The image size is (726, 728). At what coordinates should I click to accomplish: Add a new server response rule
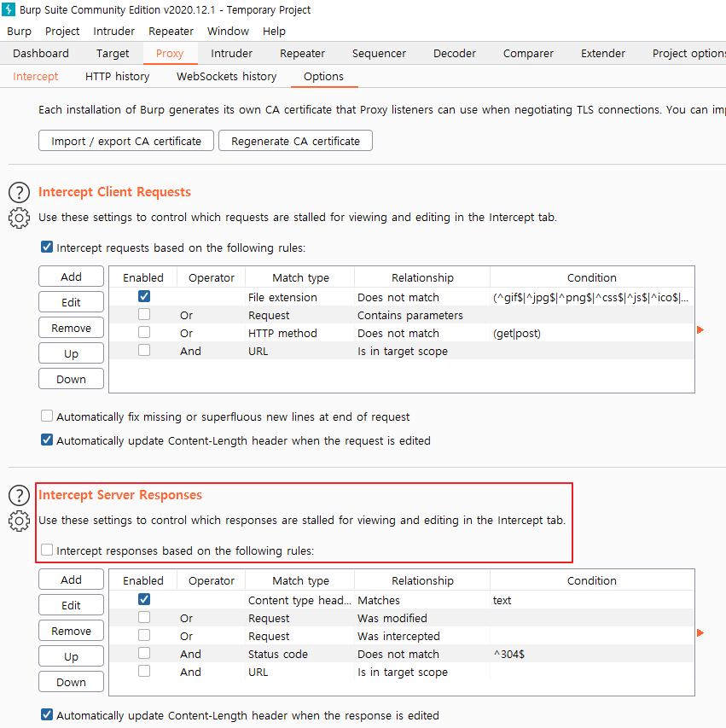(x=71, y=579)
